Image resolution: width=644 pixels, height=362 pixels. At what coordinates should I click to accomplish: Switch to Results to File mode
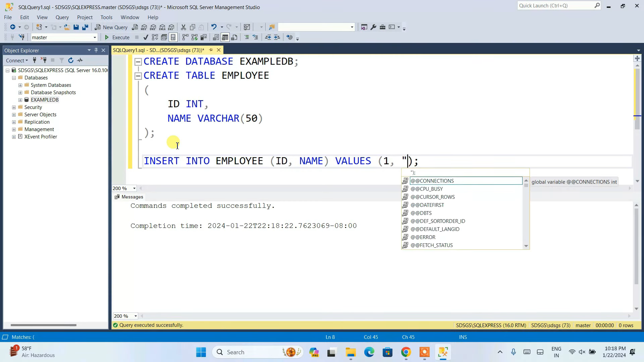click(234, 37)
